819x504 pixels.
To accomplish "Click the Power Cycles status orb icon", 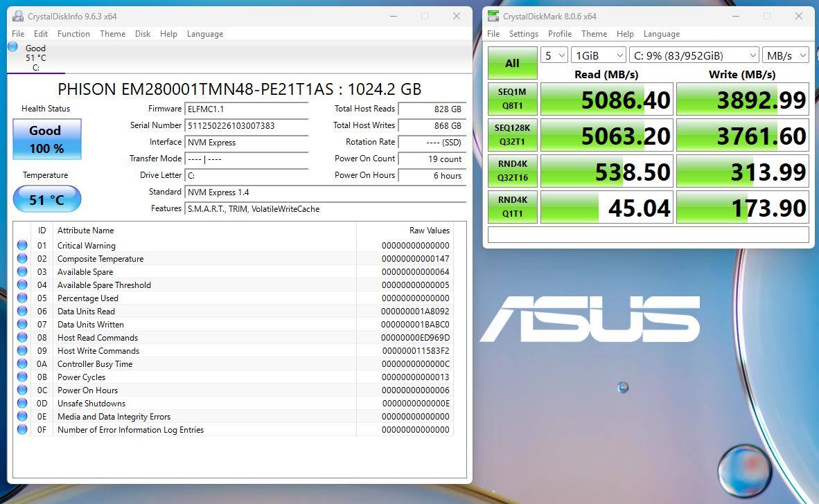I will [x=22, y=377].
